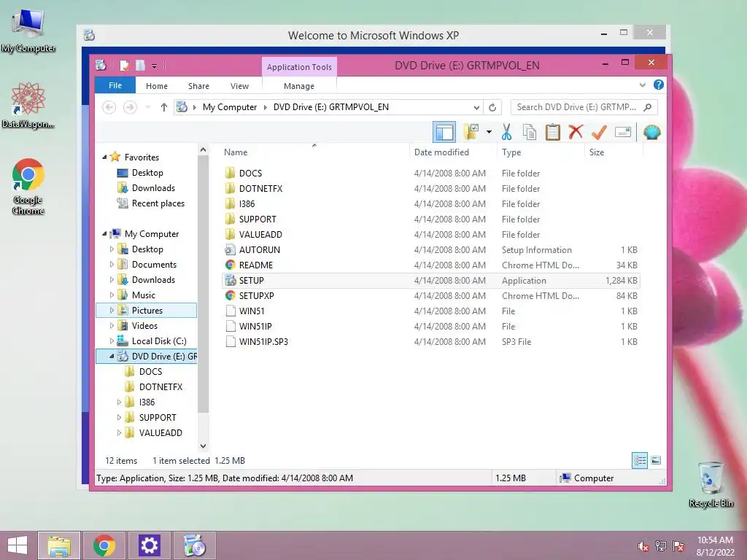
Task: Select the WIN51IP.SP3 file
Action: [x=430, y=341]
